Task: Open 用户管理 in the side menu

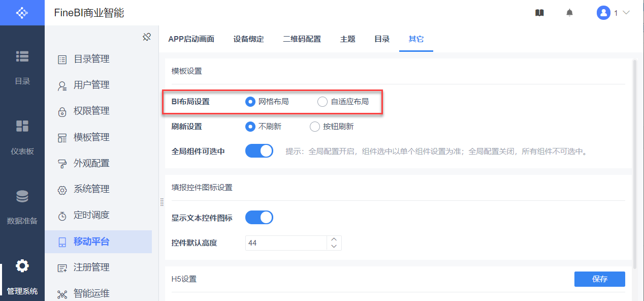Action: point(91,85)
